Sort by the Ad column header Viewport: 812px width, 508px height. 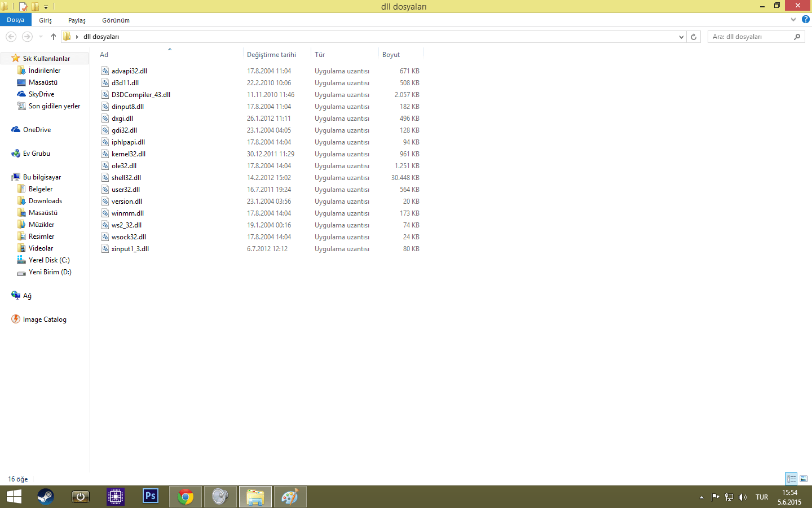169,55
